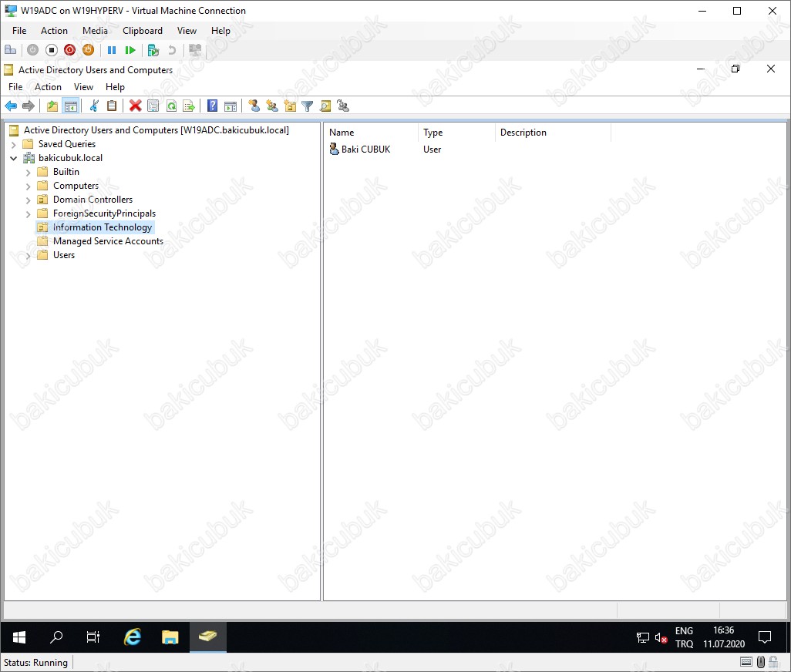Select Managed Service Accounts container

108,241
